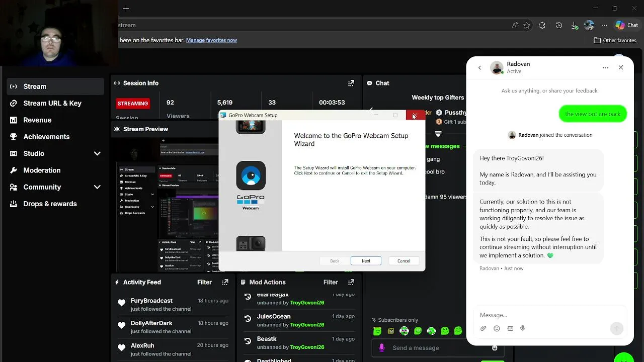Viewport: 644px width, 362px height.
Task: Expand the Community submenu chevron
Action: tap(97, 187)
